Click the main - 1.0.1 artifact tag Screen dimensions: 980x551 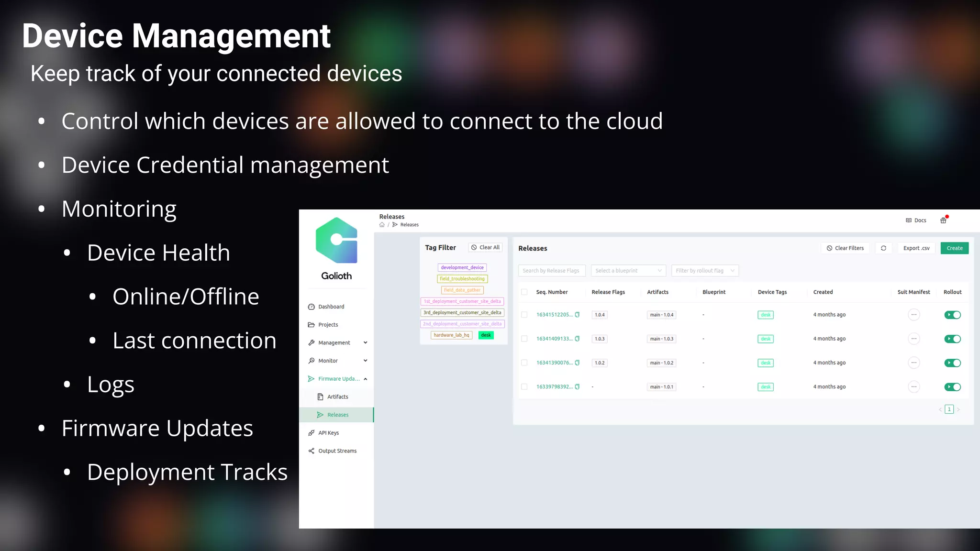pos(661,387)
